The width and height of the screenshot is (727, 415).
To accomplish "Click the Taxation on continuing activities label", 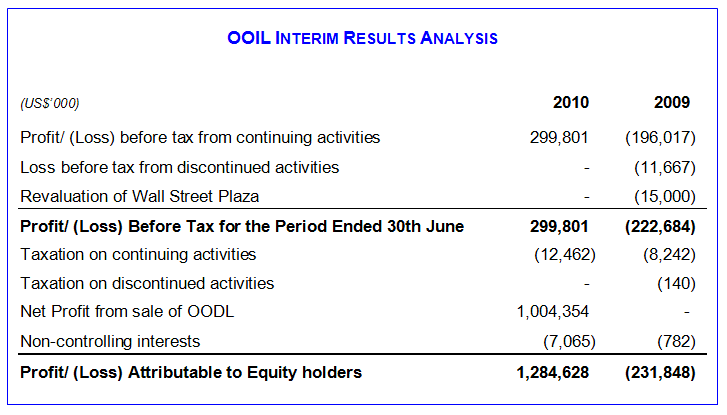I will (138, 254).
